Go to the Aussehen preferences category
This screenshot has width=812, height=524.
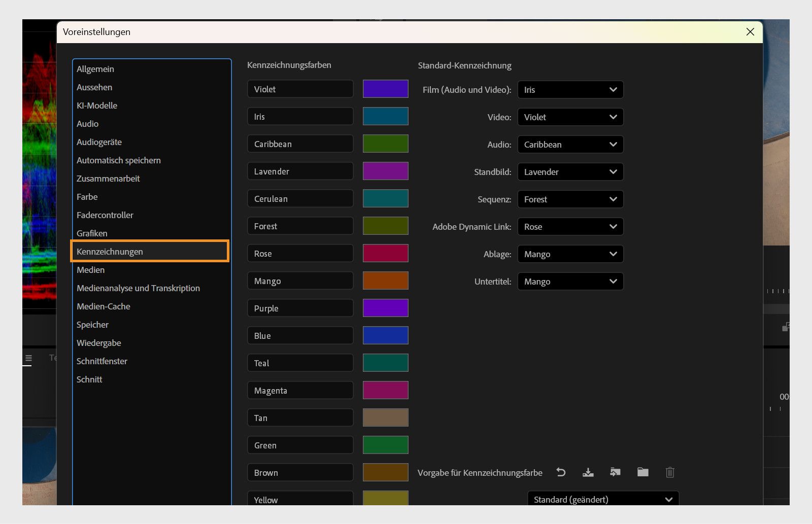[151, 87]
